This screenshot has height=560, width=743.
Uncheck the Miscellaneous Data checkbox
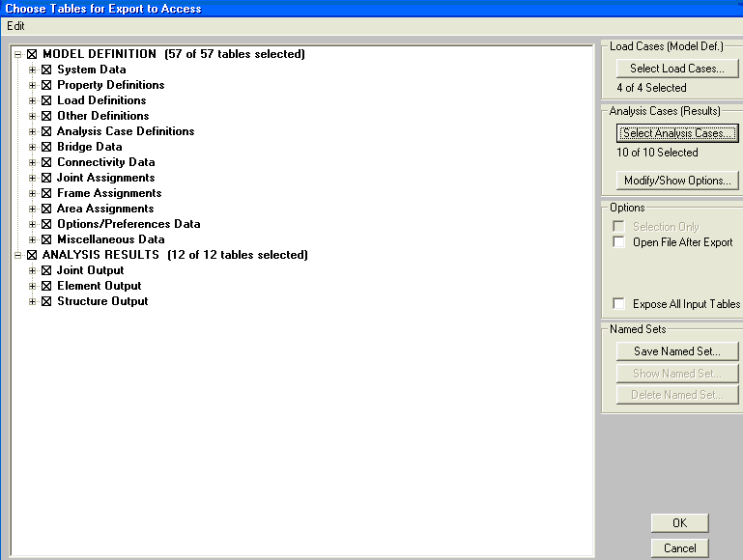point(46,239)
